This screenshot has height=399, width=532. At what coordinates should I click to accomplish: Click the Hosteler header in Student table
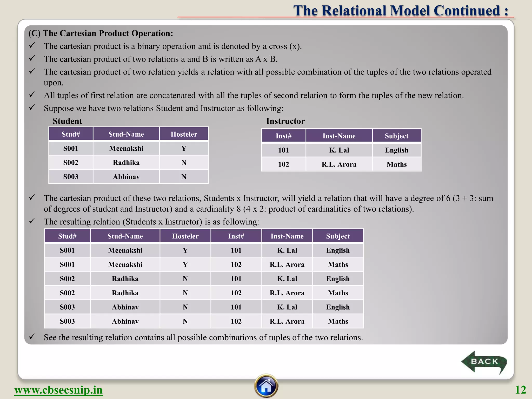(184, 134)
